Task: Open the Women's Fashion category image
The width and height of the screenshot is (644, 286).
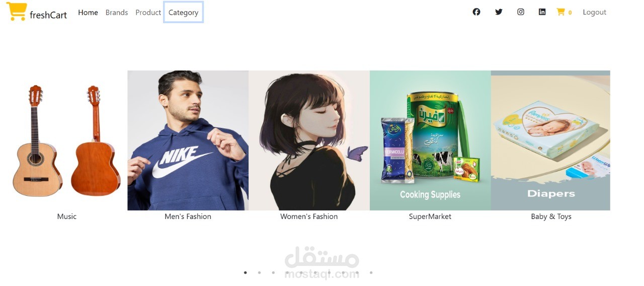Action: tap(309, 140)
